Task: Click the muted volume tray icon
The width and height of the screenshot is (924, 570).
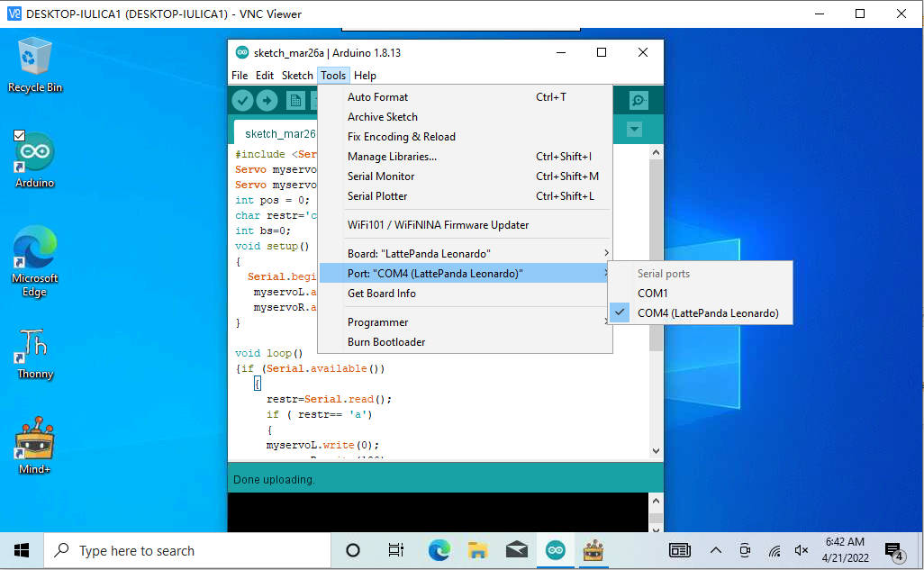Action: pyautogui.click(x=802, y=550)
